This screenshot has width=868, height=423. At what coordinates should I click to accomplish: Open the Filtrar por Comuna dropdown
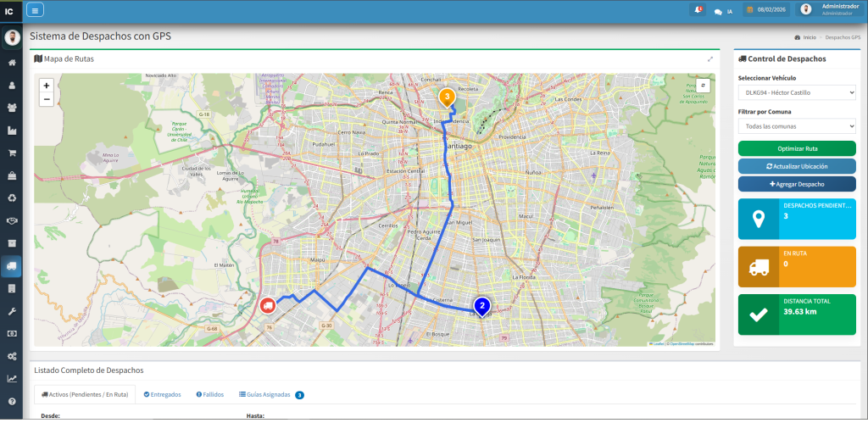pos(797,125)
